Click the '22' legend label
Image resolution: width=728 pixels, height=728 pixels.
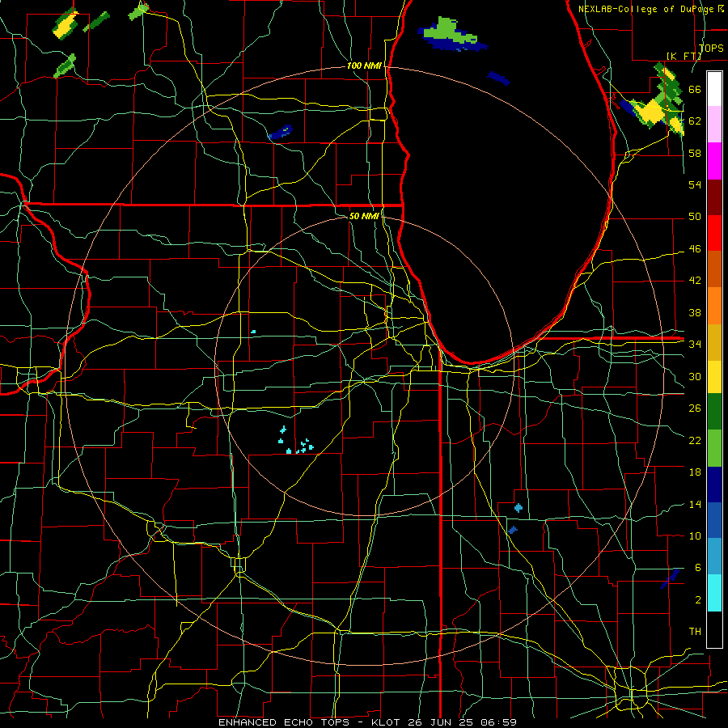coord(695,440)
